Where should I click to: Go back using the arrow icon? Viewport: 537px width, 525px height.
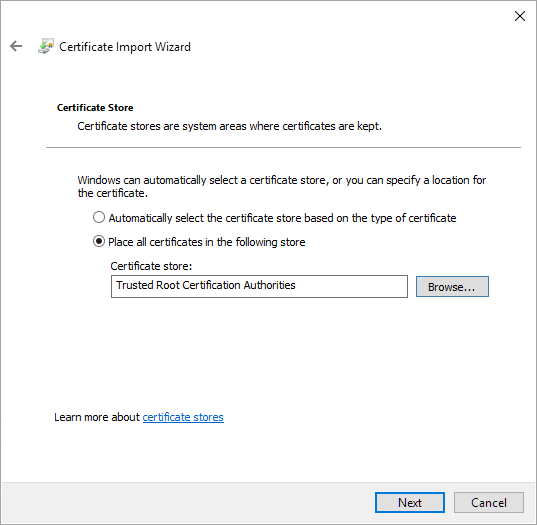click(x=16, y=46)
